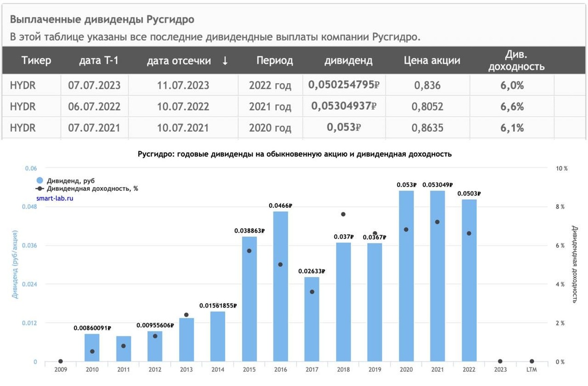Click the 2012 bar labeled 0.00955606₽
The image size is (588, 386).
pyautogui.click(x=155, y=346)
